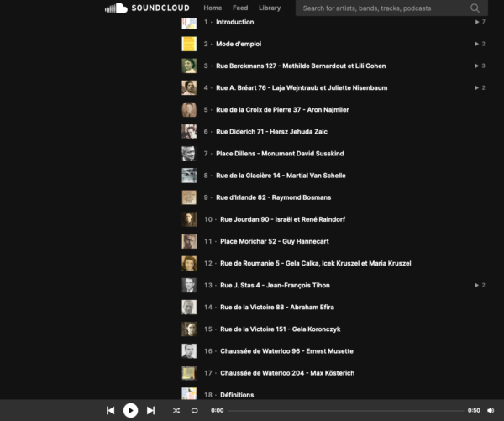This screenshot has height=421, width=504.
Task: Open track Rue Berckmans 127
Action: click(x=301, y=66)
